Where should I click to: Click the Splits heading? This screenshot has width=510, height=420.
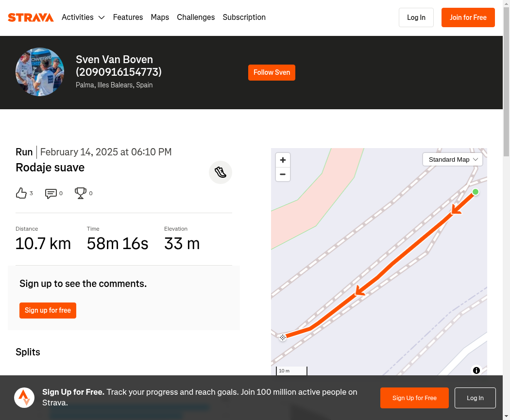pos(28,352)
